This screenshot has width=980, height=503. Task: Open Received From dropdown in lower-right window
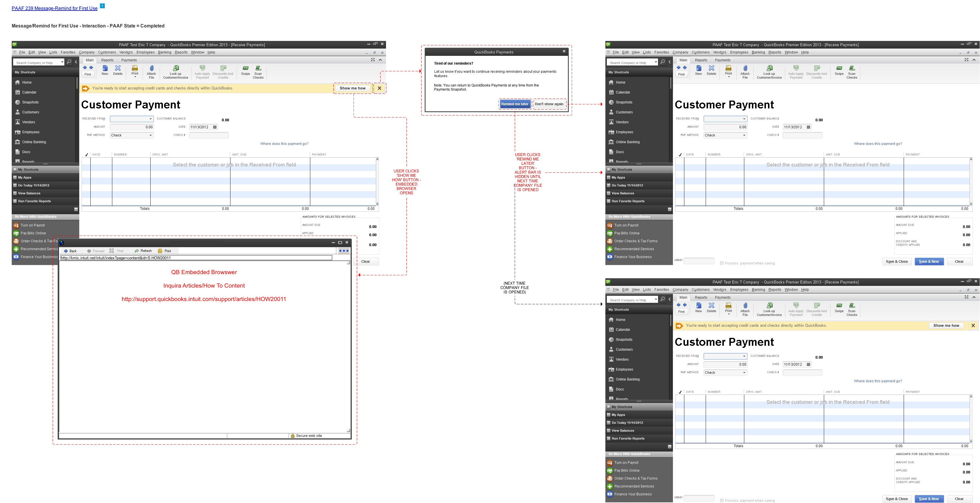[x=745, y=356]
